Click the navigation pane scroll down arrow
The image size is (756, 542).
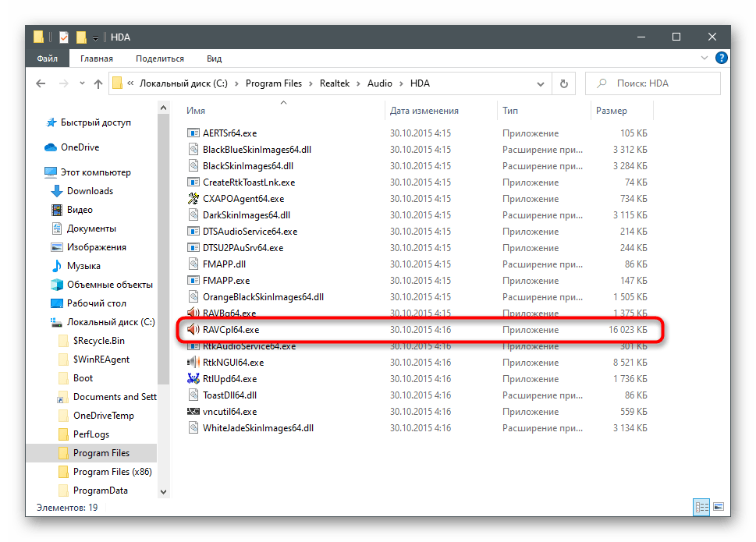coord(163,491)
